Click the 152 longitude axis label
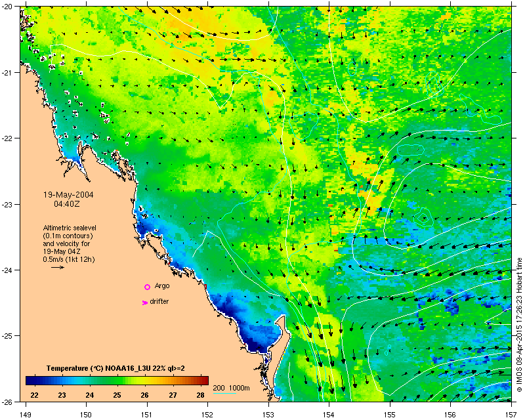Screen dimensions: 525x420 pyautogui.click(x=207, y=415)
